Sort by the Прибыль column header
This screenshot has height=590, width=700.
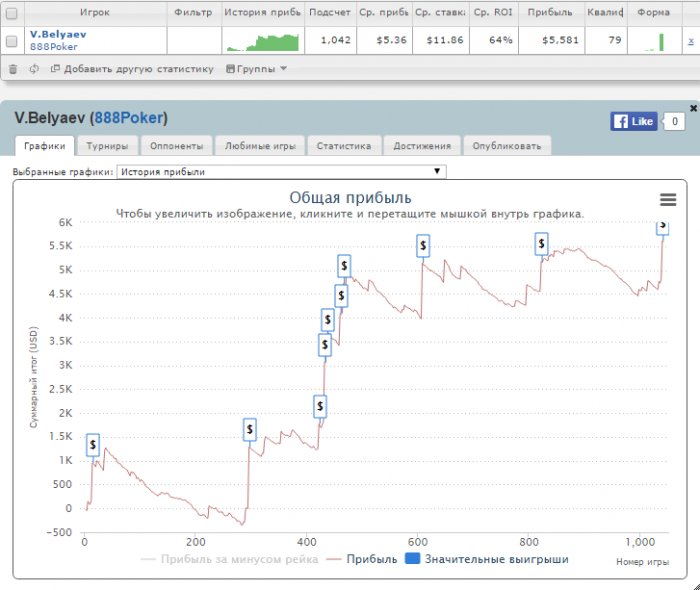[x=550, y=12]
